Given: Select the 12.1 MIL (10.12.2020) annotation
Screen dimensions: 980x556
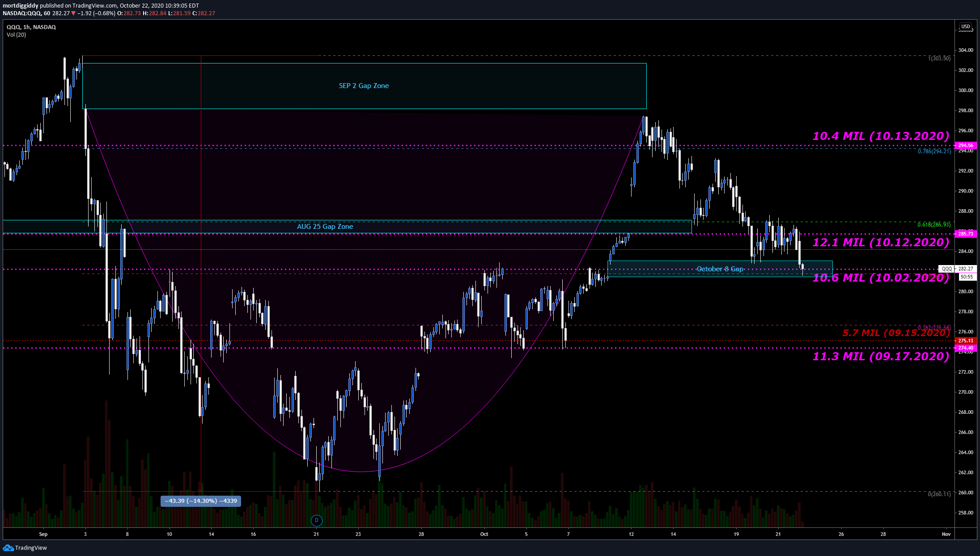Looking at the screenshot, I should click(x=881, y=242).
